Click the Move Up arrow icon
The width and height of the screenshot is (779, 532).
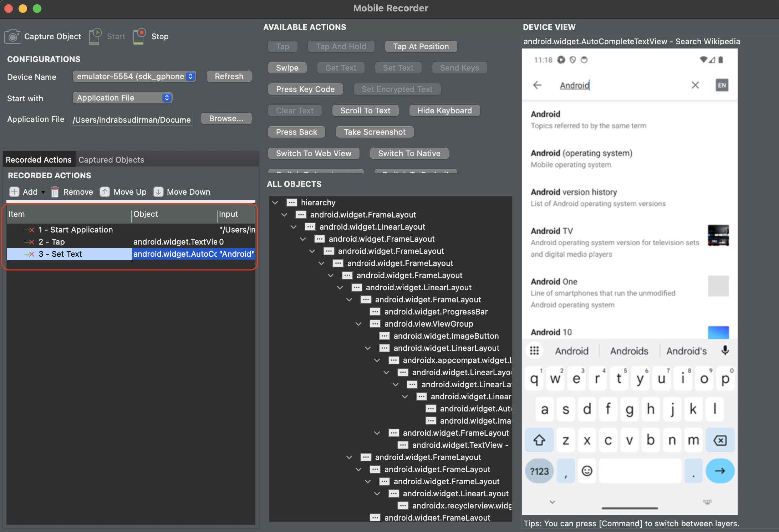coord(105,192)
